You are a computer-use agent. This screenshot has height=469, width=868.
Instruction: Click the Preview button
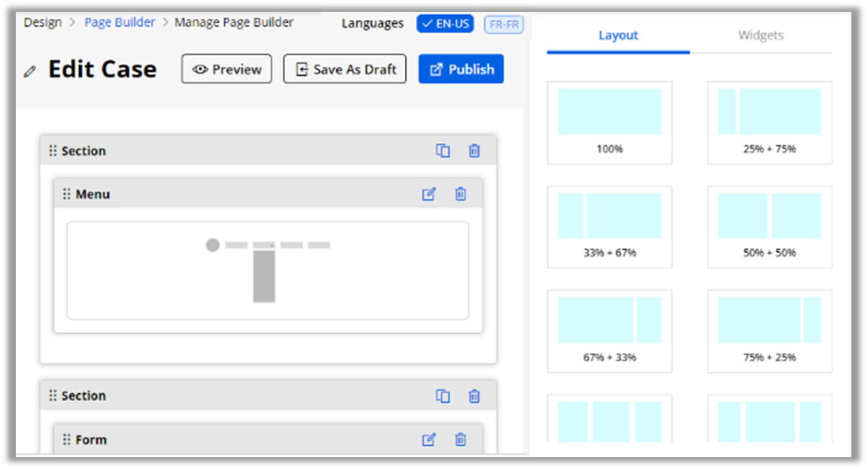point(226,69)
